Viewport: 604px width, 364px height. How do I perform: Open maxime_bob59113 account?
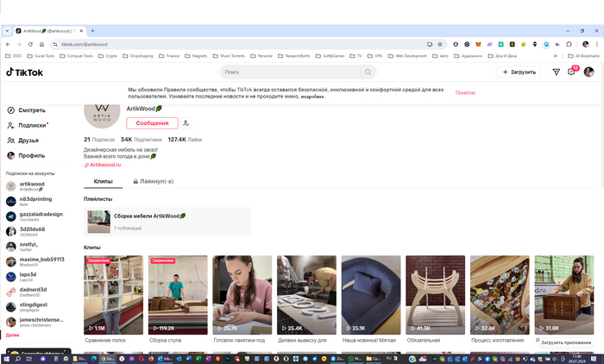[x=35, y=262]
